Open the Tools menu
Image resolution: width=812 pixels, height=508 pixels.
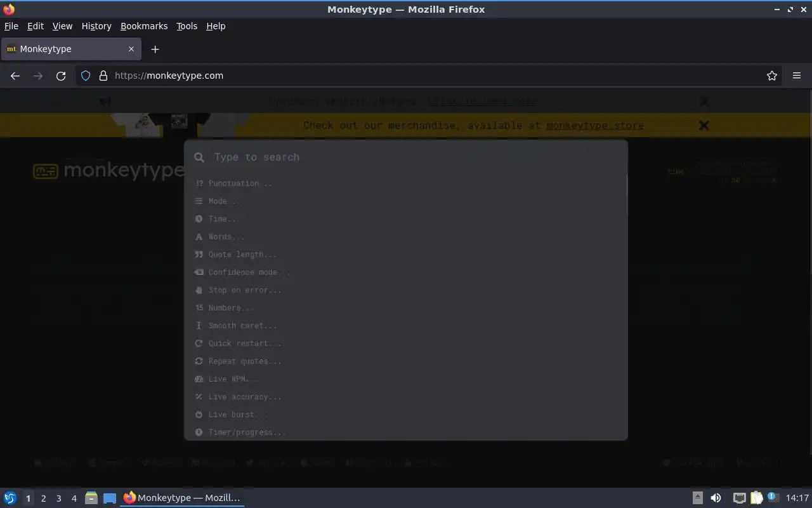(187, 26)
